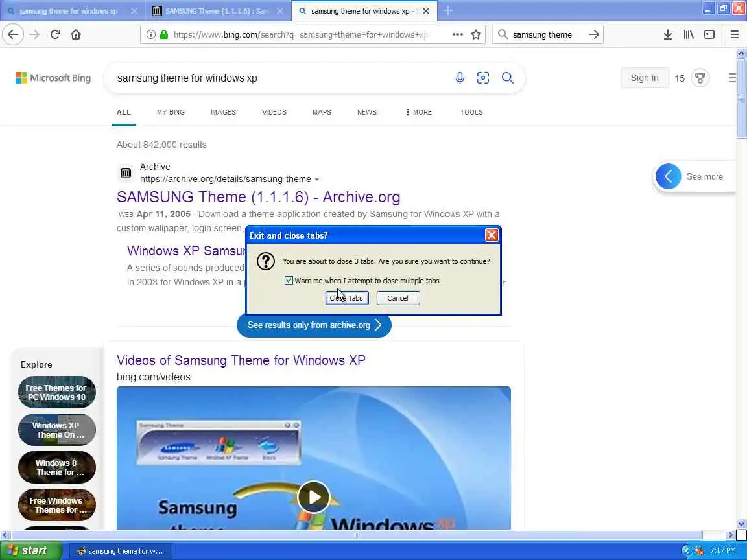Viewport: 747px width, 560px height.
Task: Select Windows 8 Theme for explore chip
Action: tap(56, 467)
